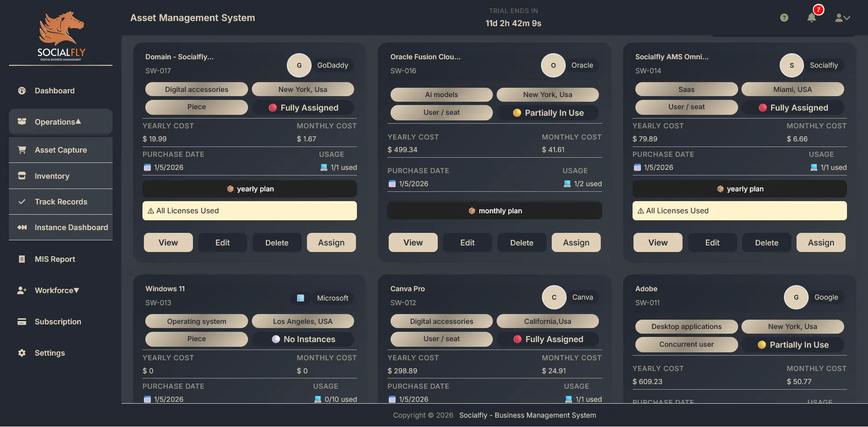Click the Saas tag on SW-014

coord(686,90)
